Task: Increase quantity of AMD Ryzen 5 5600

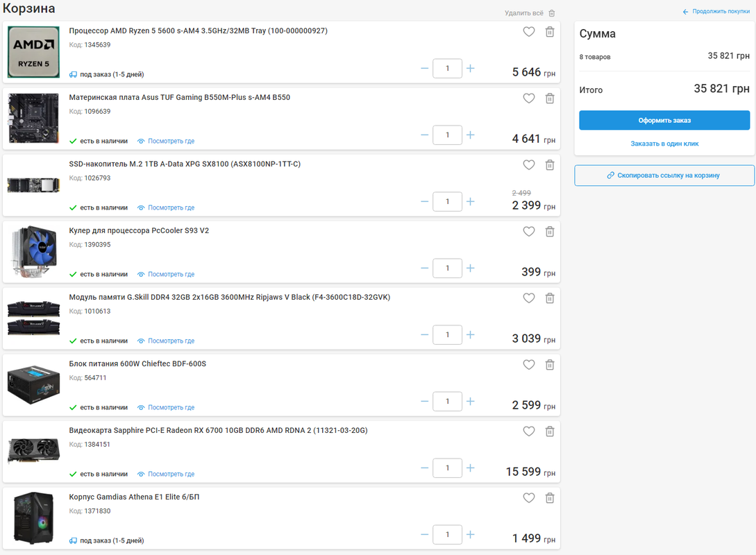Action: 471,69
